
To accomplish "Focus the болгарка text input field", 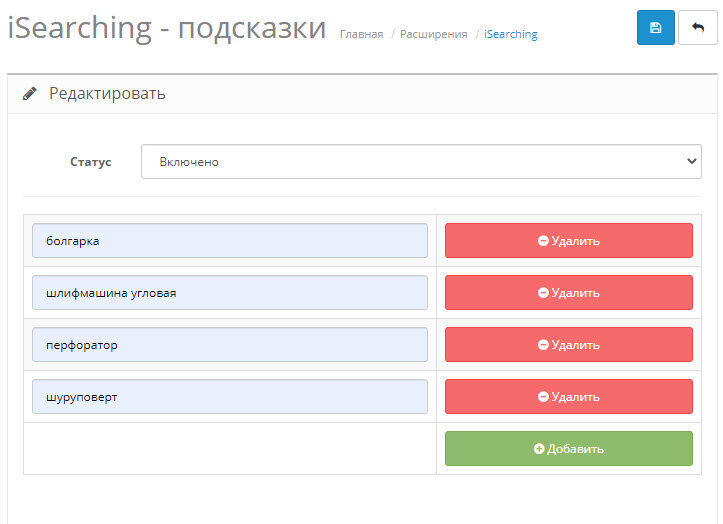I will pyautogui.click(x=229, y=241).
